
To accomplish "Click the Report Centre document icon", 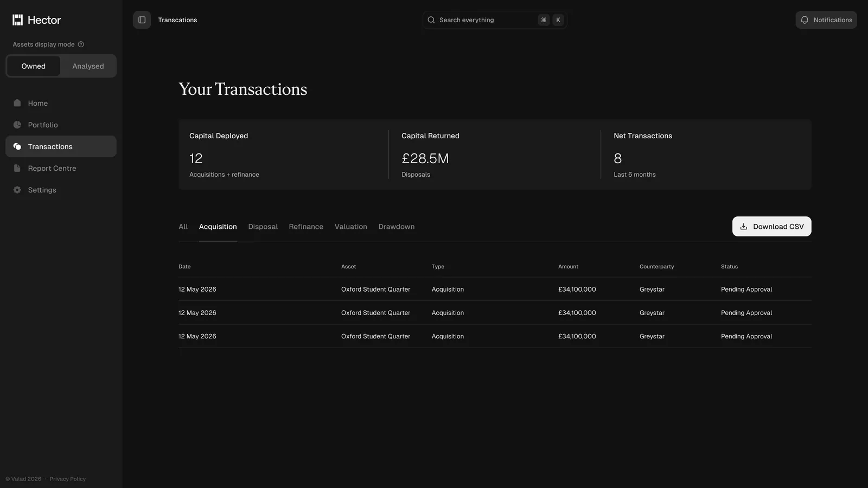I will coord(17,168).
